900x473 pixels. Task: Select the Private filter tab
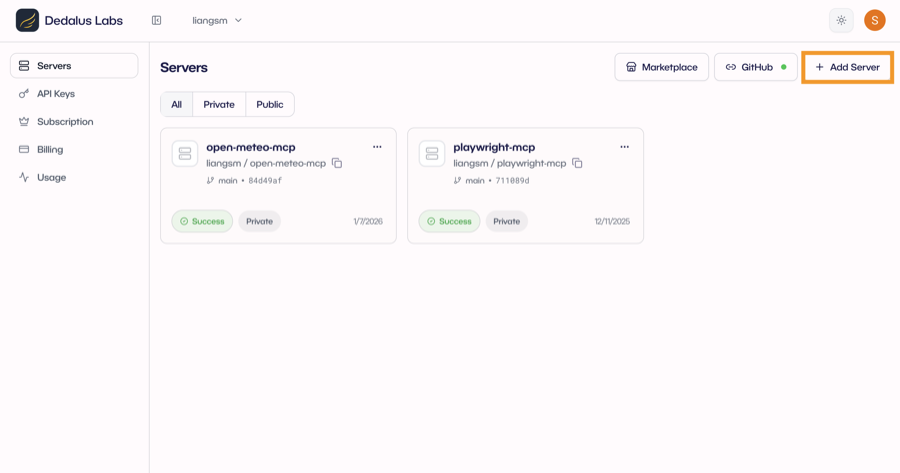pos(219,104)
